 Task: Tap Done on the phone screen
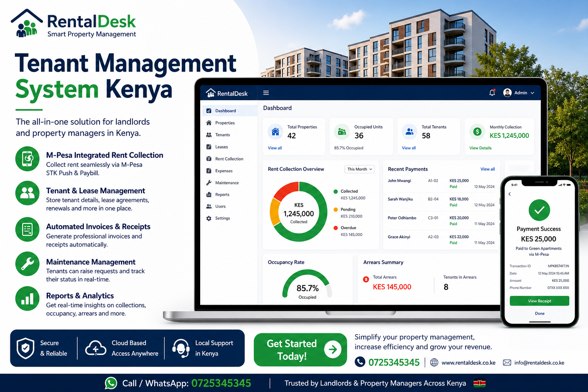click(540, 314)
